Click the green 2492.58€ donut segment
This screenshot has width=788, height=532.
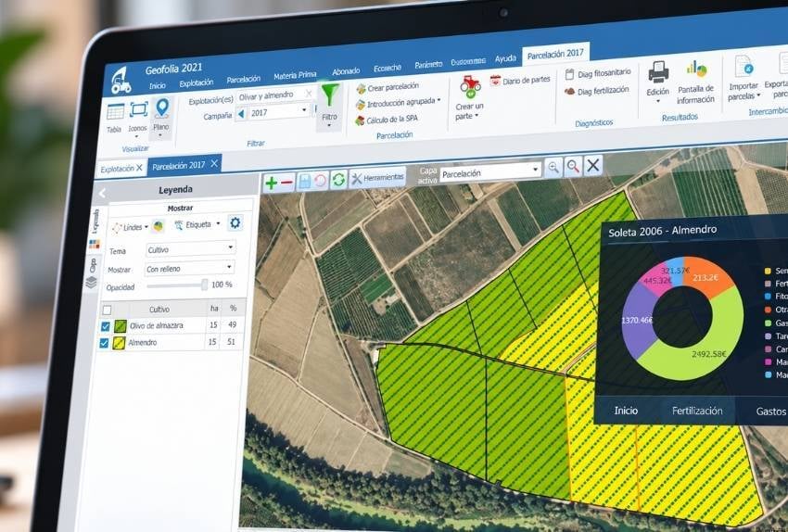click(x=704, y=351)
